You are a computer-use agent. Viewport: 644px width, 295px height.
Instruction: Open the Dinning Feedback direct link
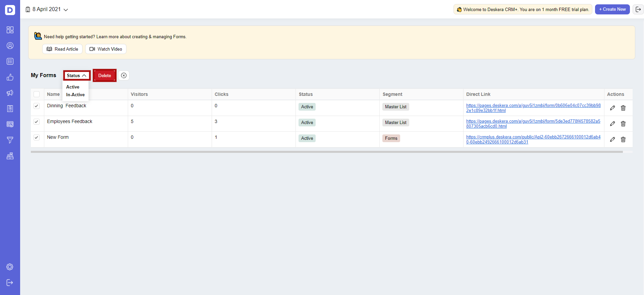[x=533, y=108]
